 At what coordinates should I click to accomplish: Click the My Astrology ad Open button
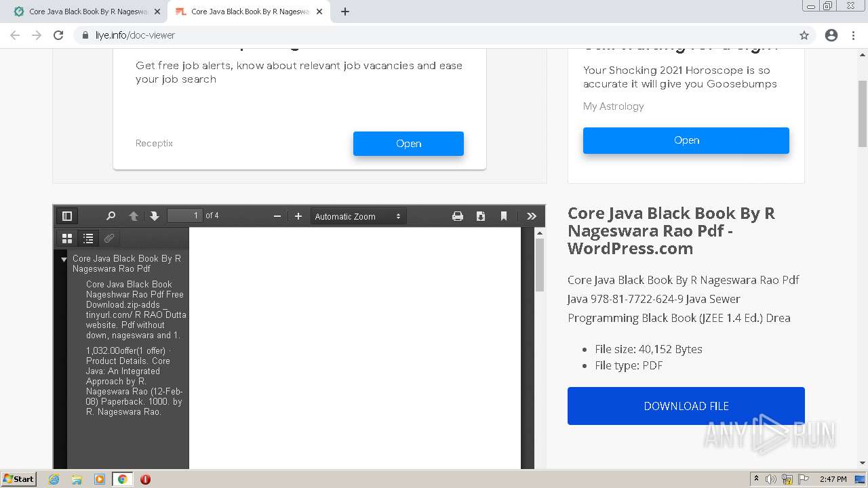point(686,140)
